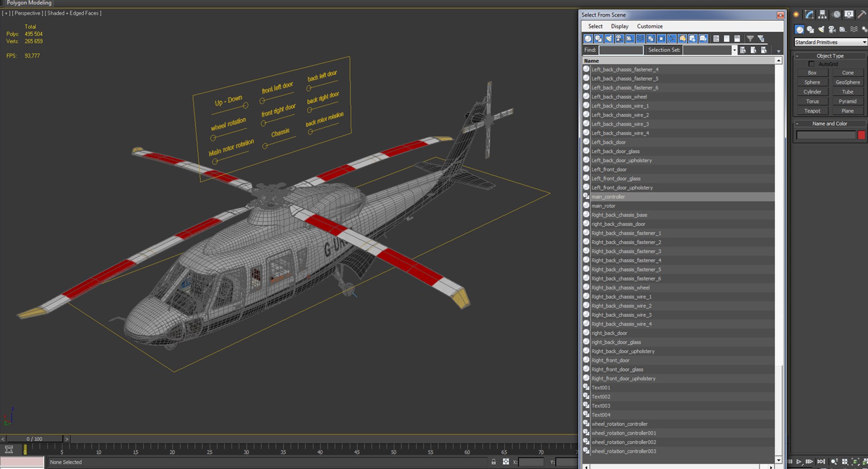Open the Modify panel tab

pos(809,14)
